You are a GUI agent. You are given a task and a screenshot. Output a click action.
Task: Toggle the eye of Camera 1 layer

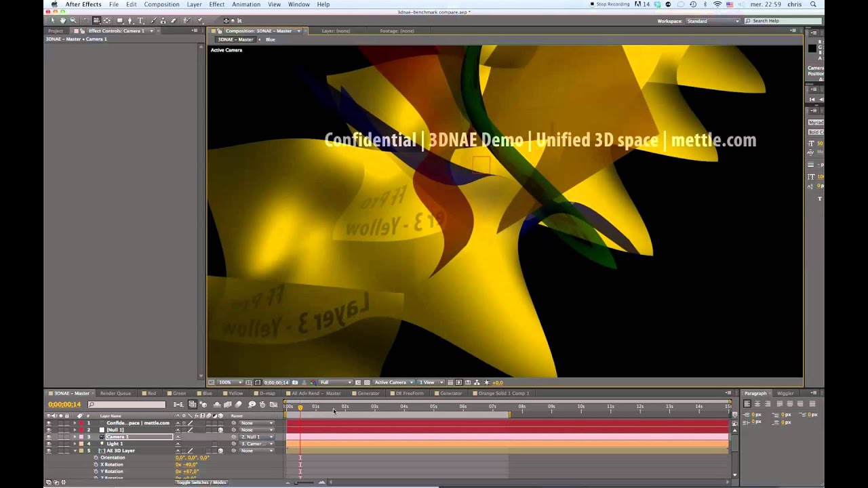tap(48, 436)
